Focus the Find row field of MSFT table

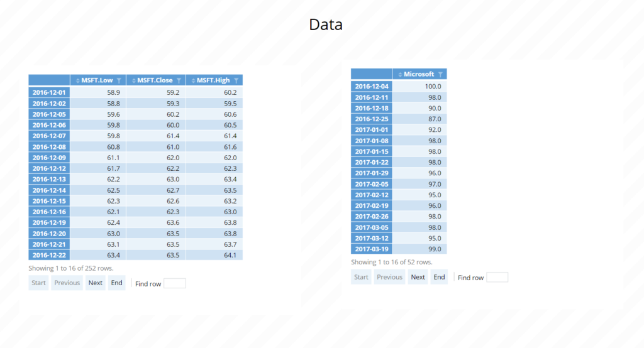tap(175, 283)
